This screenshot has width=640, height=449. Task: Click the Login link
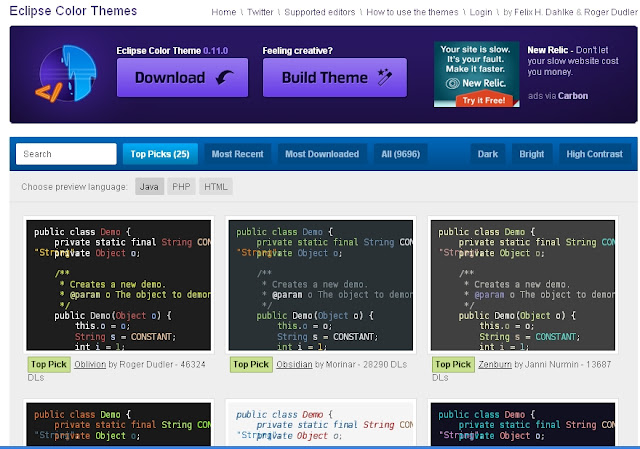[481, 12]
